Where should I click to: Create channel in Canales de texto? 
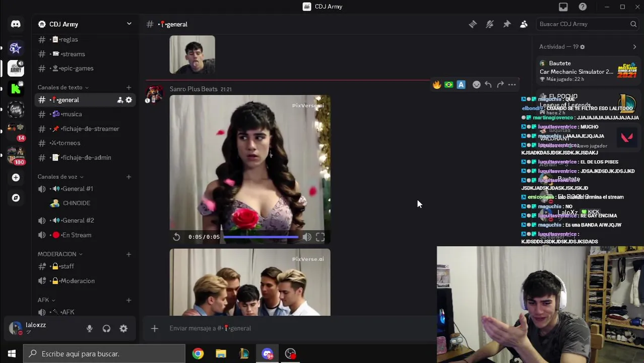(128, 88)
